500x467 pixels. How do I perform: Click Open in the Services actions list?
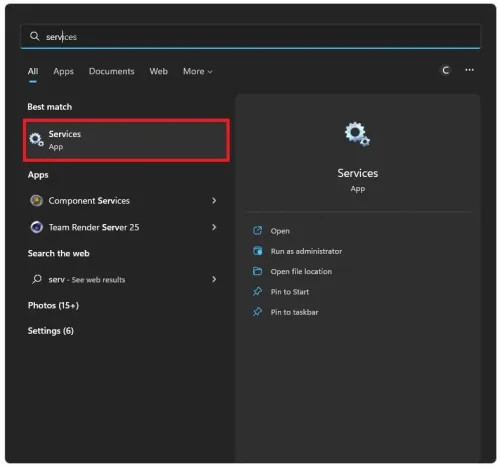point(280,231)
